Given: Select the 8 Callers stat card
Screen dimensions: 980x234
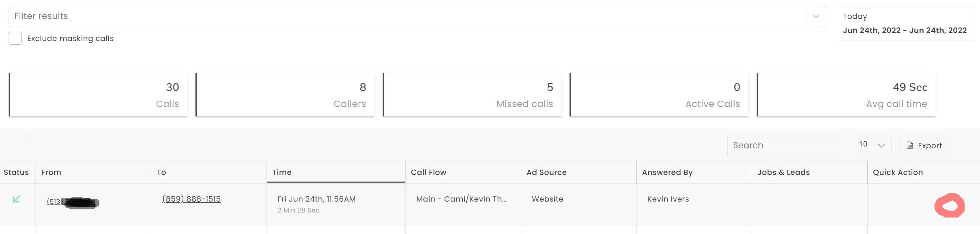Looking at the screenshot, I should (x=285, y=95).
